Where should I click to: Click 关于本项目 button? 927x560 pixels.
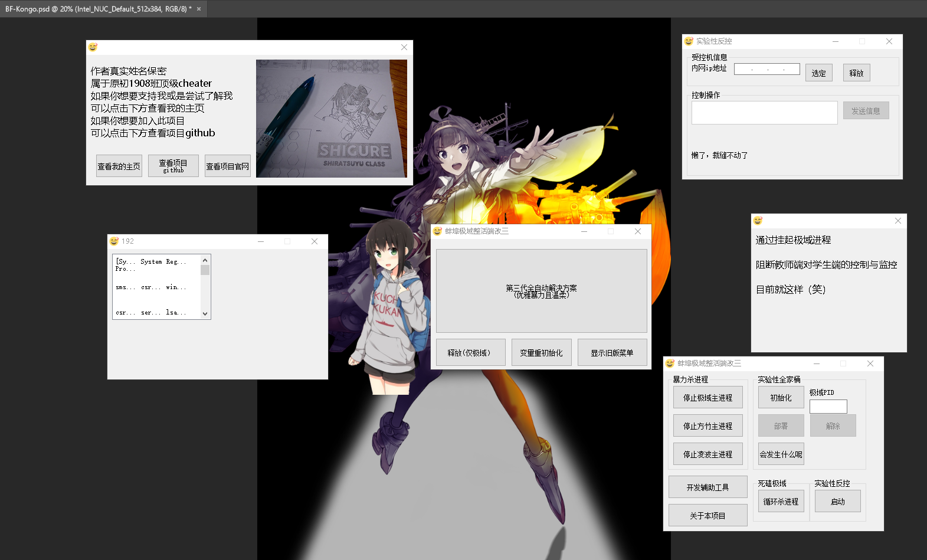pos(708,516)
